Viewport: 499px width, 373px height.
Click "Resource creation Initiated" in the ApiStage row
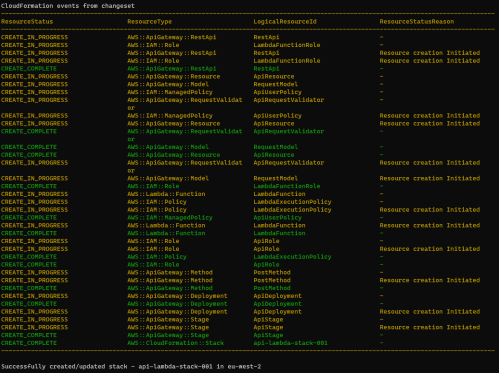pyautogui.click(x=430, y=327)
